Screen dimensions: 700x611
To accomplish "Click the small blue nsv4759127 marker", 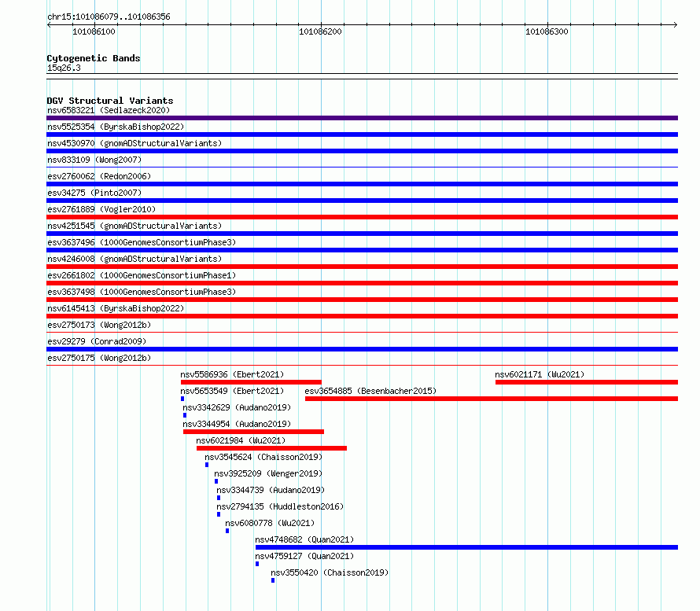I will click(x=257, y=564).
